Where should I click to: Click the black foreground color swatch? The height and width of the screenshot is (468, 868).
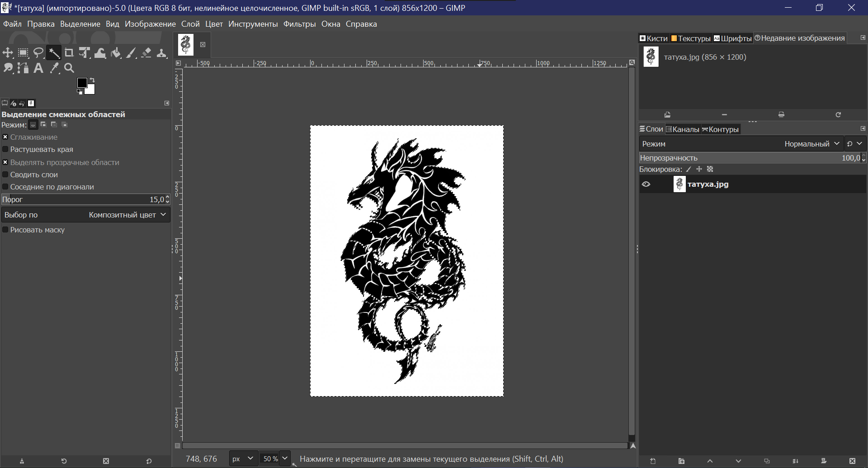click(82, 82)
